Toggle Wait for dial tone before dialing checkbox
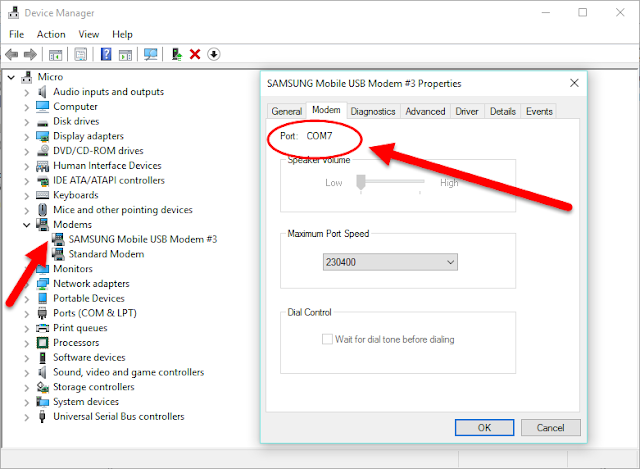Image resolution: width=640 pixels, height=469 pixels. [x=327, y=339]
